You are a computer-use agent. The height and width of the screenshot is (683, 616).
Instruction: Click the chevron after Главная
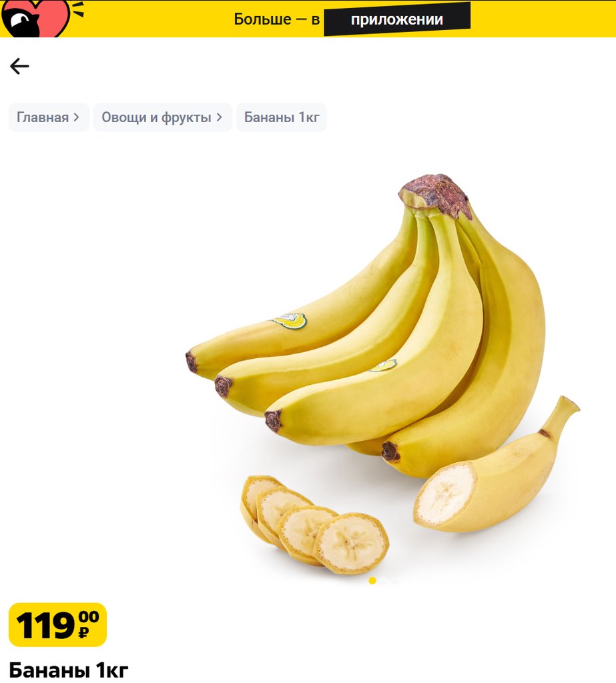pos(76,117)
